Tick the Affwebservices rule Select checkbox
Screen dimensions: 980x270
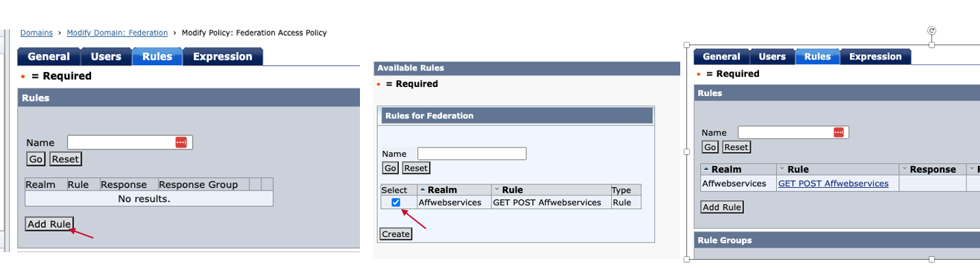(396, 202)
